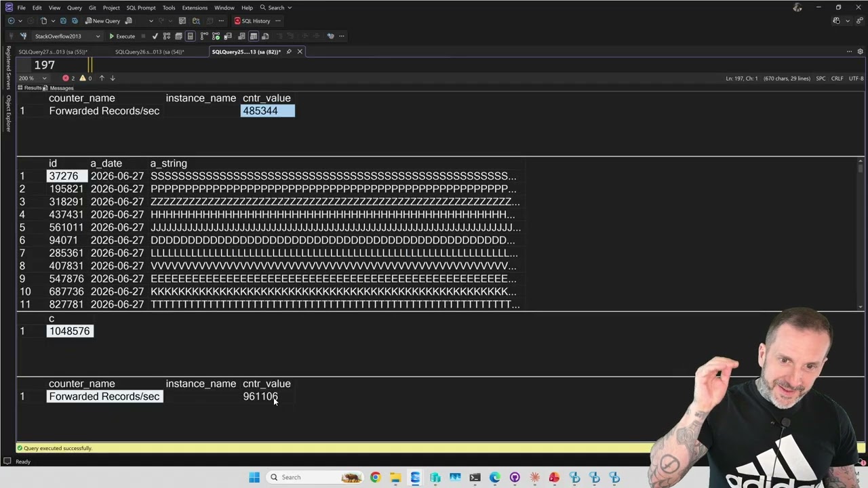Click the Change Connection plug-arrows icon
This screenshot has height=488, width=868.
[x=24, y=36]
